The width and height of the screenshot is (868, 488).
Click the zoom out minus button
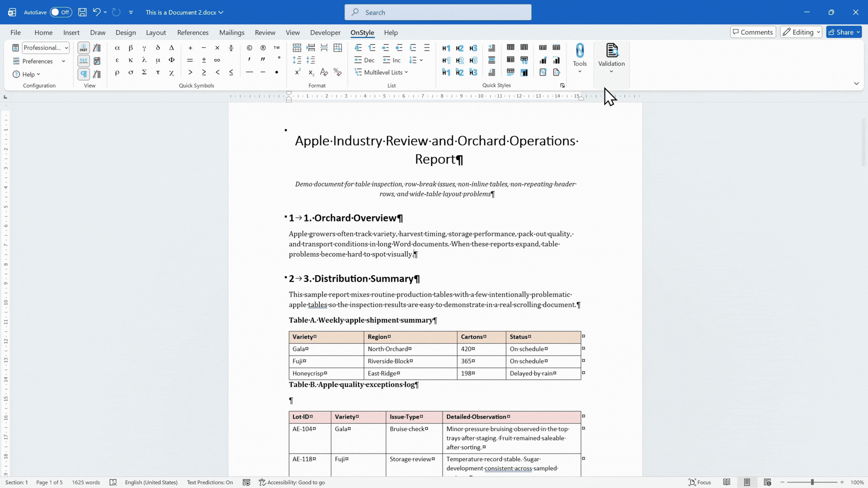pyautogui.click(x=783, y=482)
